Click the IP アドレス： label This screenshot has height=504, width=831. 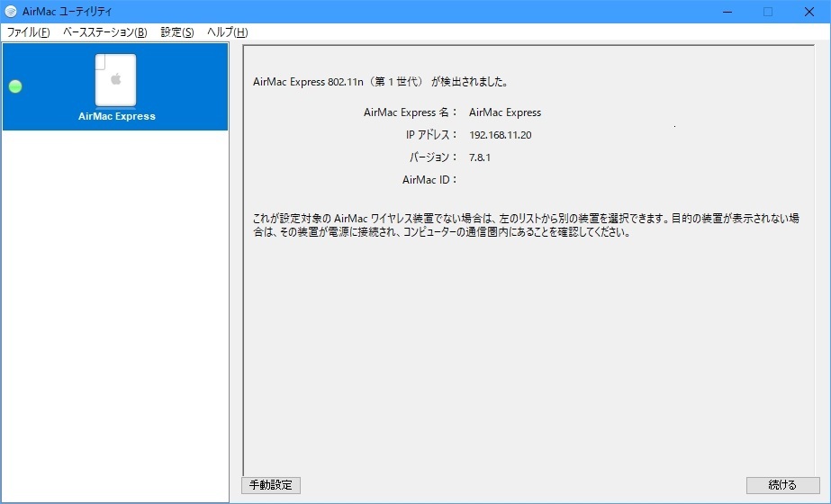point(431,135)
